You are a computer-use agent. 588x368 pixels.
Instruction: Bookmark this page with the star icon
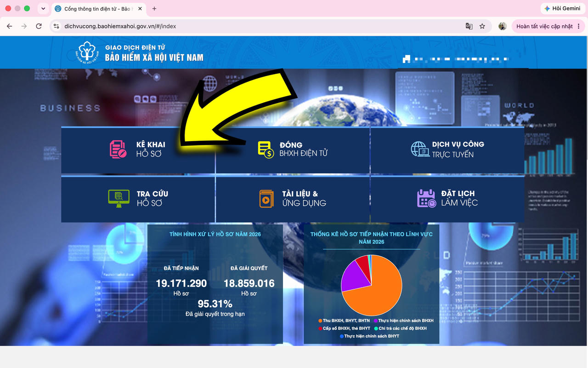pos(482,26)
